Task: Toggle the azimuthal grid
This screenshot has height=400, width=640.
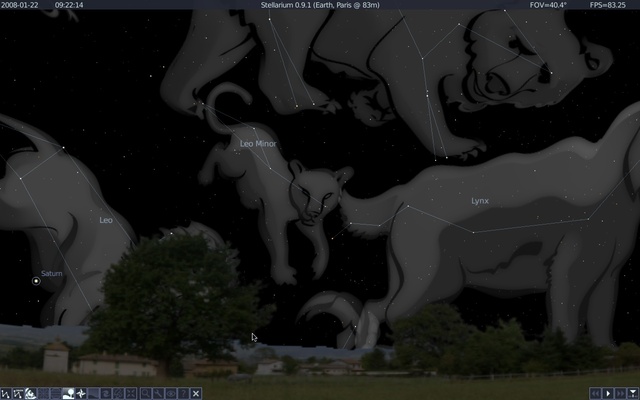Action: [43, 393]
